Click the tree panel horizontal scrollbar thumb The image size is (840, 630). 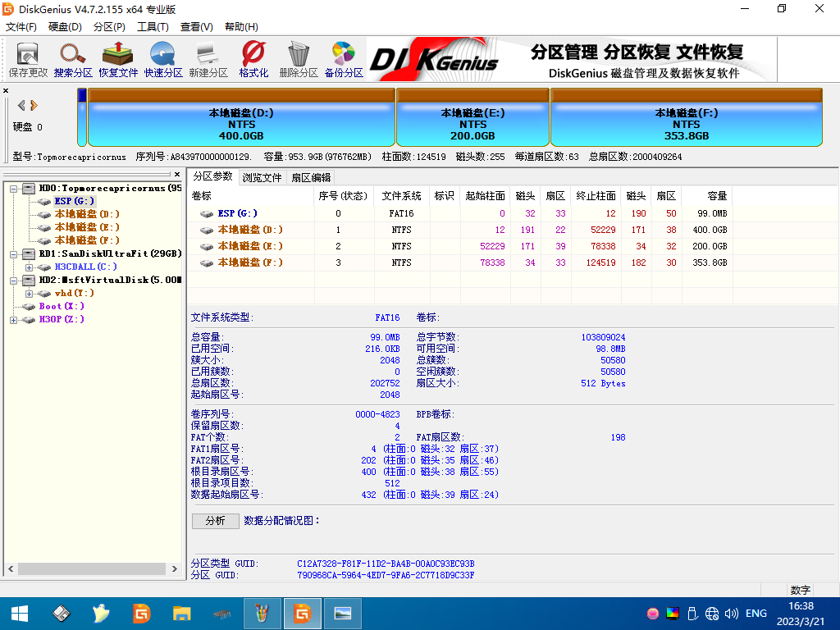(92, 569)
